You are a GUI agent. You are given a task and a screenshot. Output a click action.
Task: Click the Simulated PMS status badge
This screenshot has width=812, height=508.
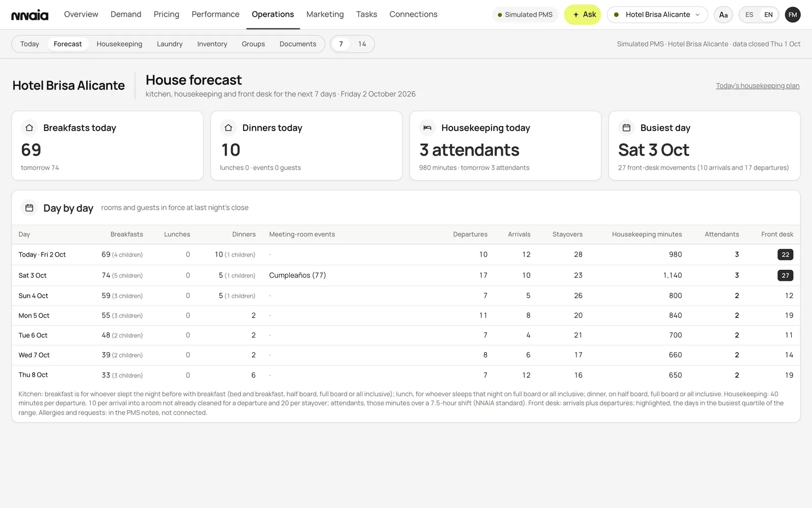[525, 15]
